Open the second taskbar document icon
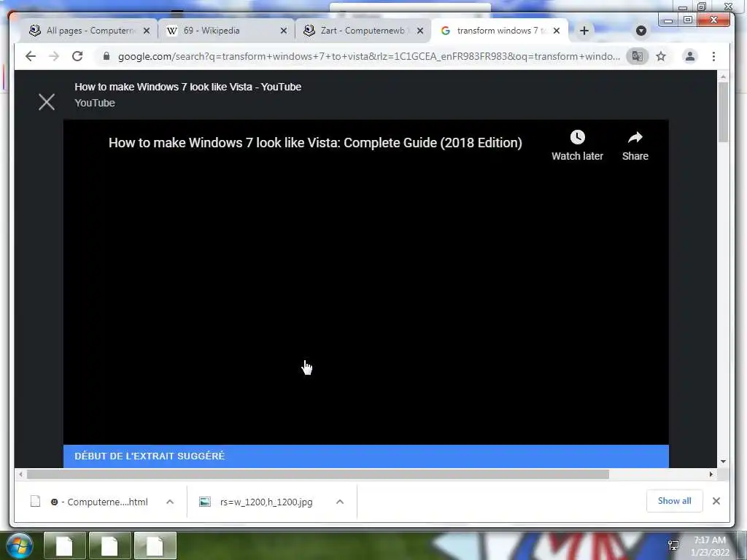The image size is (747, 560). point(110,545)
